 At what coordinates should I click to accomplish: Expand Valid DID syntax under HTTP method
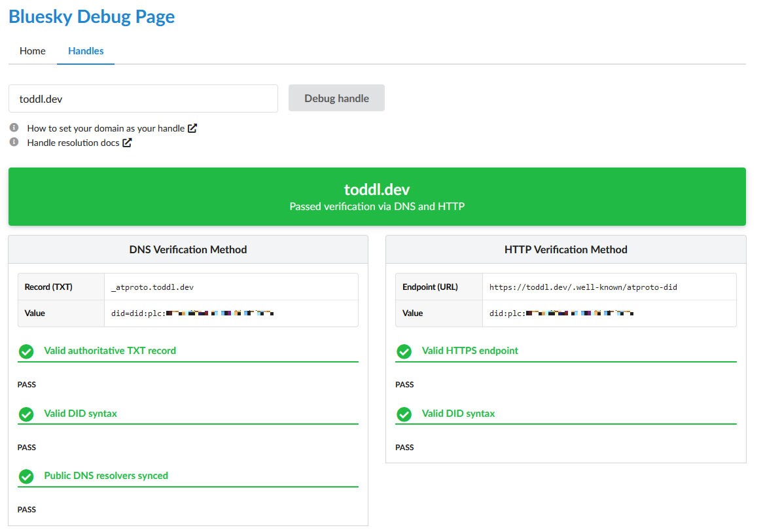pyautogui.click(x=566, y=414)
